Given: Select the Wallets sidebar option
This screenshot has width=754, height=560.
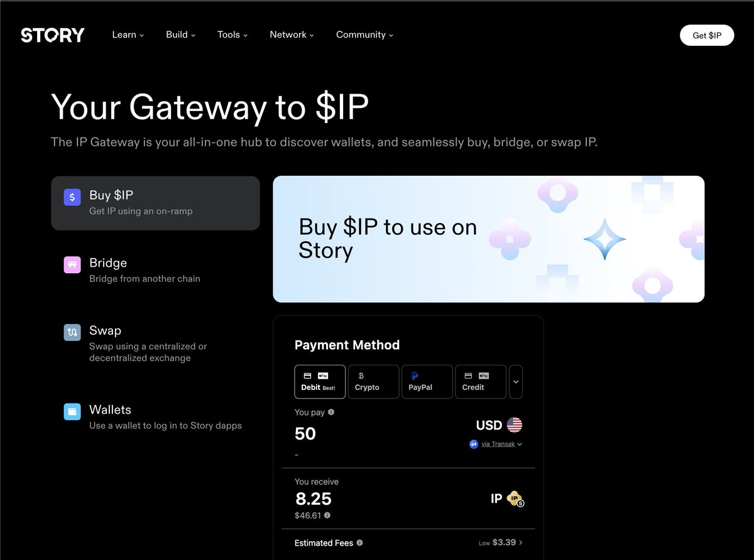Looking at the screenshot, I should 155,417.
